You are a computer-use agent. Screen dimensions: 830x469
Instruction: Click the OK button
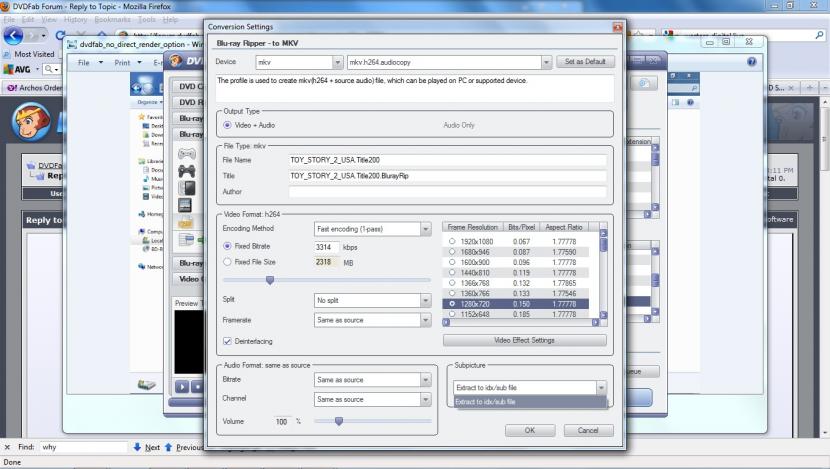pyautogui.click(x=530, y=430)
